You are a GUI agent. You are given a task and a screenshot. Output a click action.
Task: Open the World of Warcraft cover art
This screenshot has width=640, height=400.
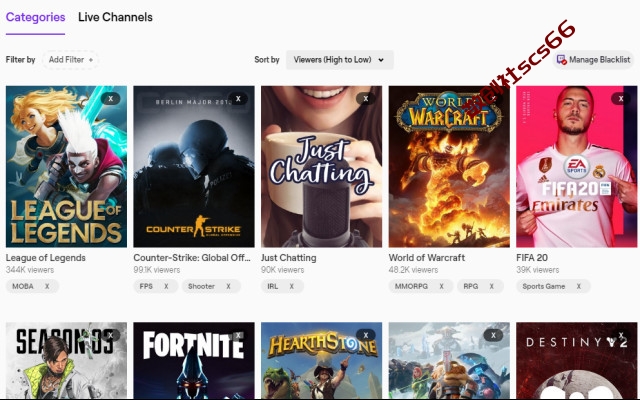click(x=449, y=167)
